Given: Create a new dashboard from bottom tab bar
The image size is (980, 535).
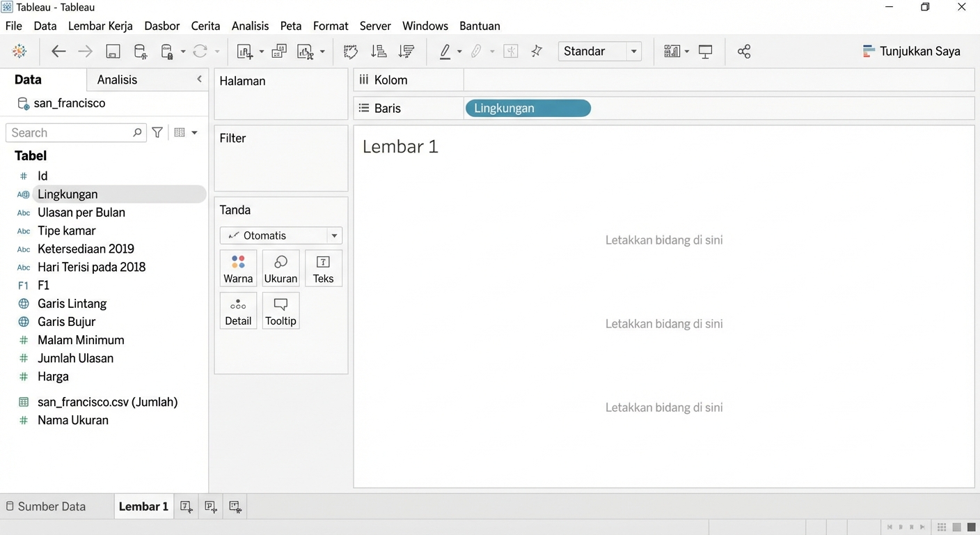Looking at the screenshot, I should pyautogui.click(x=211, y=507).
